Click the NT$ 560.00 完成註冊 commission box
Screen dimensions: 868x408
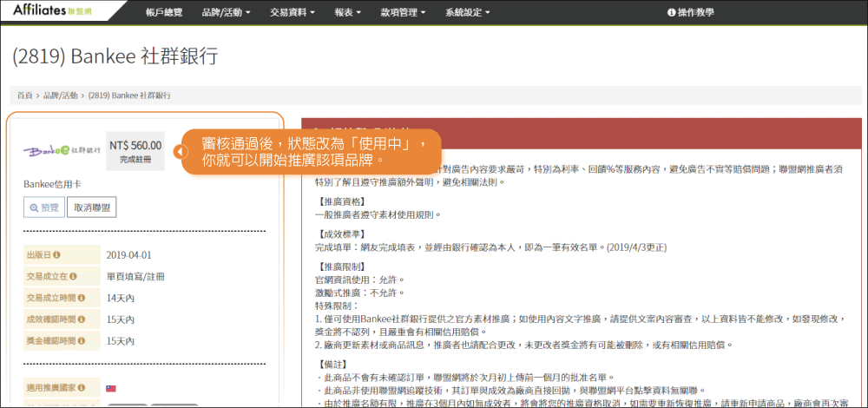point(135,151)
